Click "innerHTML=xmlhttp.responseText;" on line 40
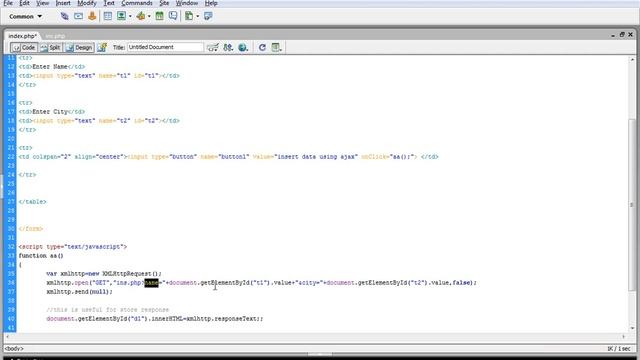Viewport: 640px width, 360px height. point(207,318)
